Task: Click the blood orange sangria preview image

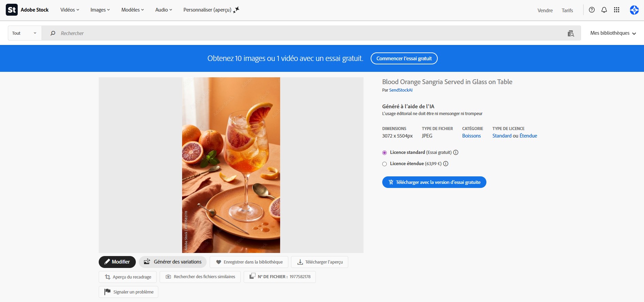Action: tap(231, 165)
